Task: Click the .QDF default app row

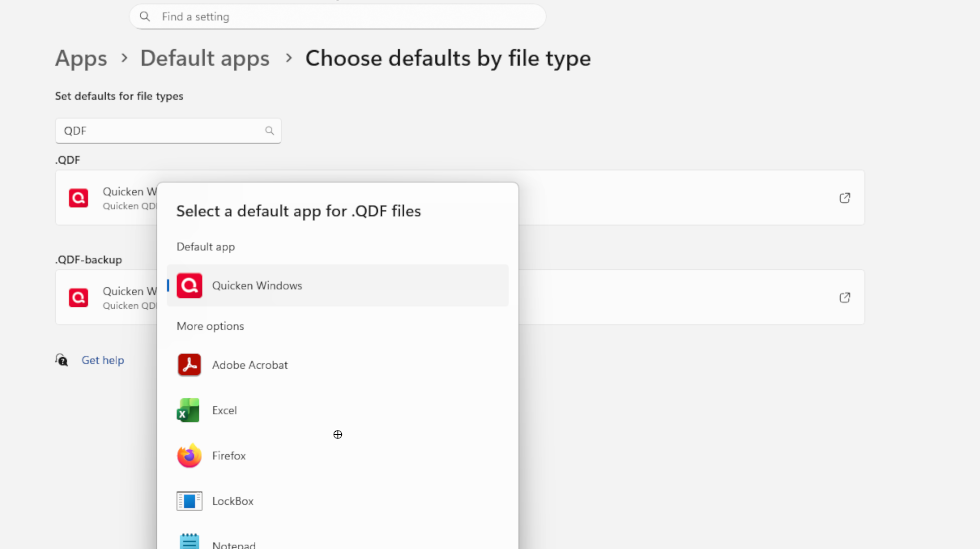Action: (x=460, y=198)
